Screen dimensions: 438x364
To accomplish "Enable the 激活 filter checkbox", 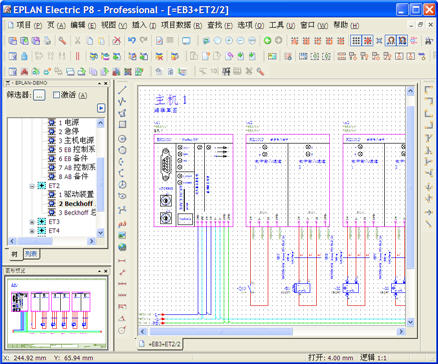I will pyautogui.click(x=56, y=95).
